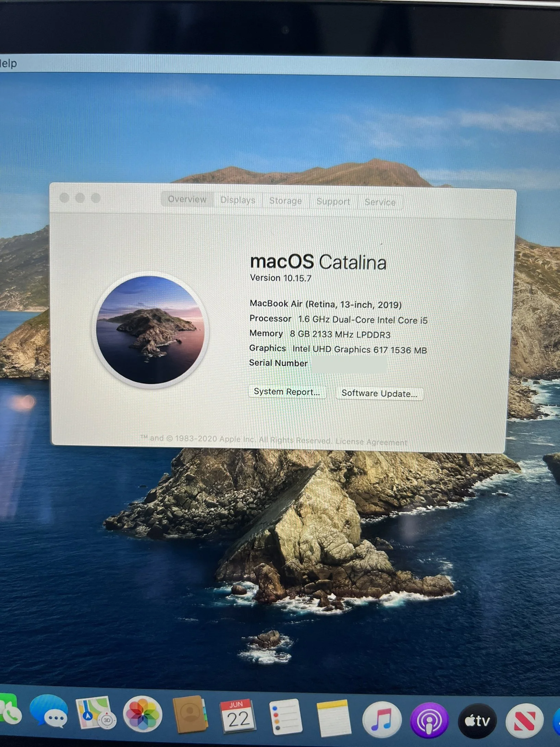Image resolution: width=560 pixels, height=747 pixels.
Task: Open the Photos app in the Dock
Action: tap(142, 714)
